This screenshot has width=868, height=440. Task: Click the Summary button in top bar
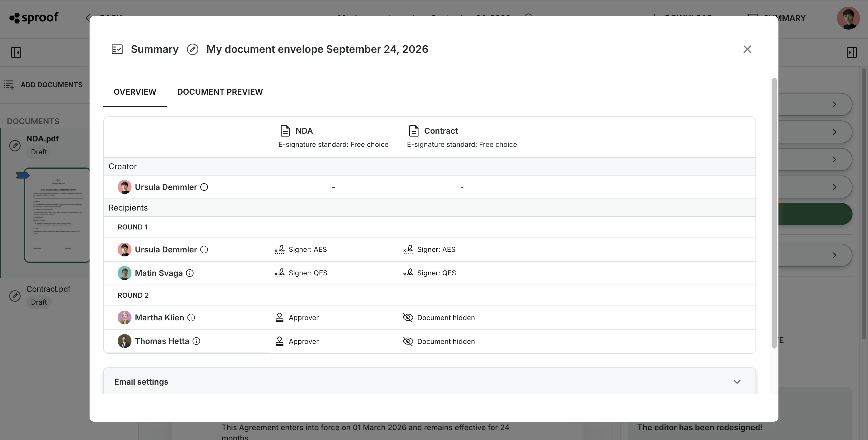coord(777,18)
